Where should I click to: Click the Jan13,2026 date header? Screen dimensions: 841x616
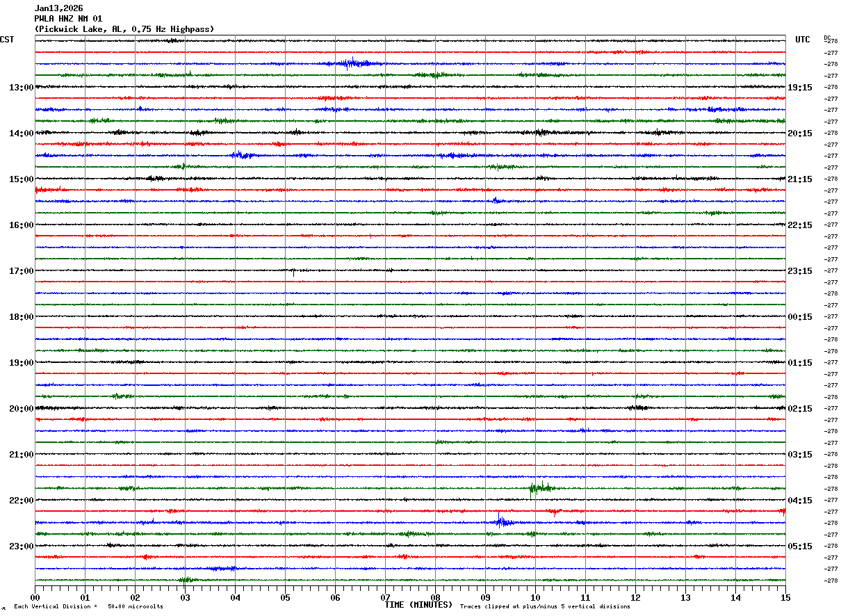pos(58,8)
